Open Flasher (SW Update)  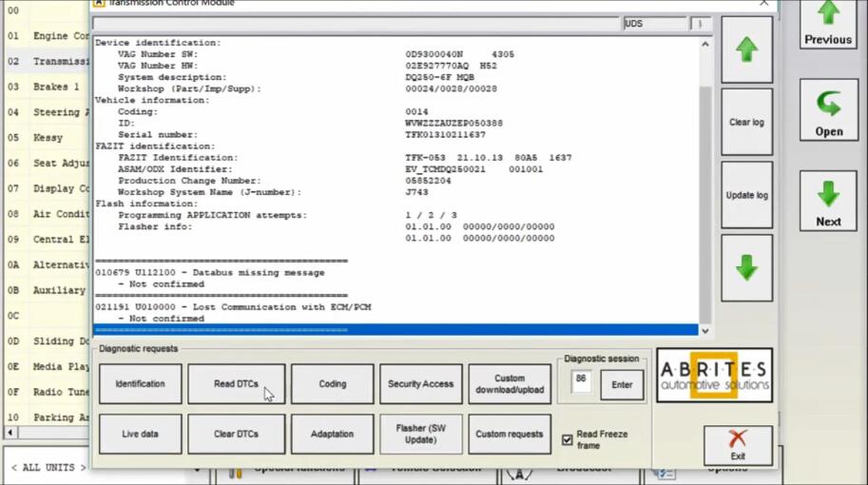coord(421,434)
